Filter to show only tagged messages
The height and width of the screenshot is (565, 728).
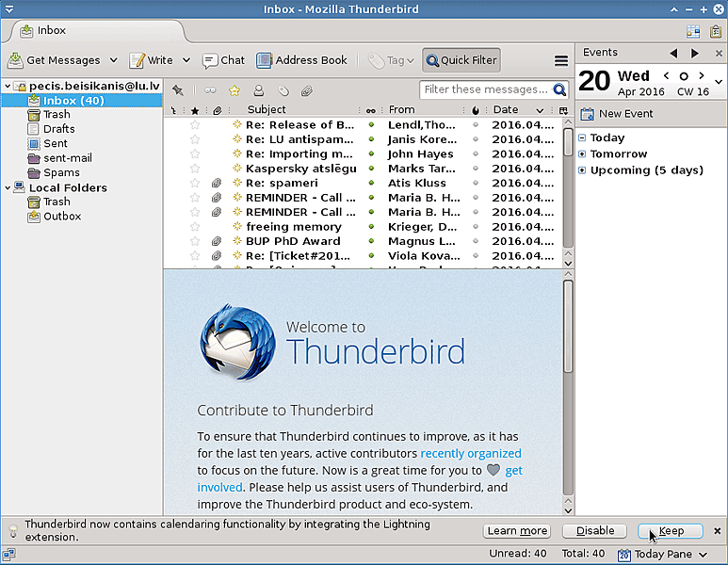tap(283, 91)
